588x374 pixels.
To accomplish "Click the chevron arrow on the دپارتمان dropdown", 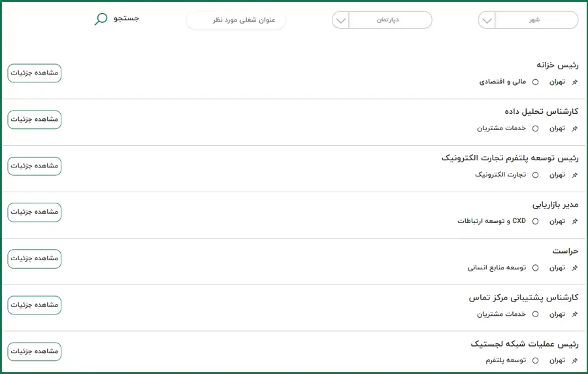I will tap(340, 20).
